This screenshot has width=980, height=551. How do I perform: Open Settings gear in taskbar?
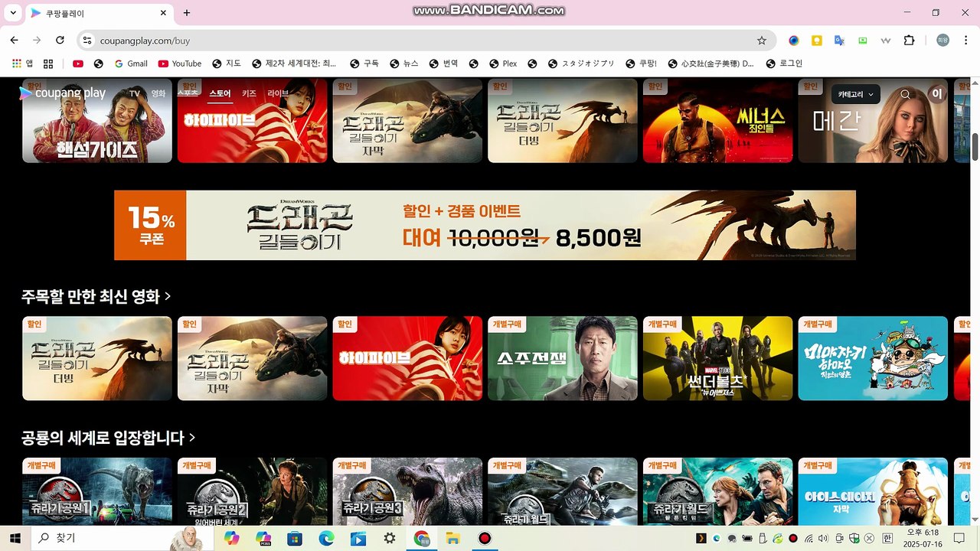[390, 538]
